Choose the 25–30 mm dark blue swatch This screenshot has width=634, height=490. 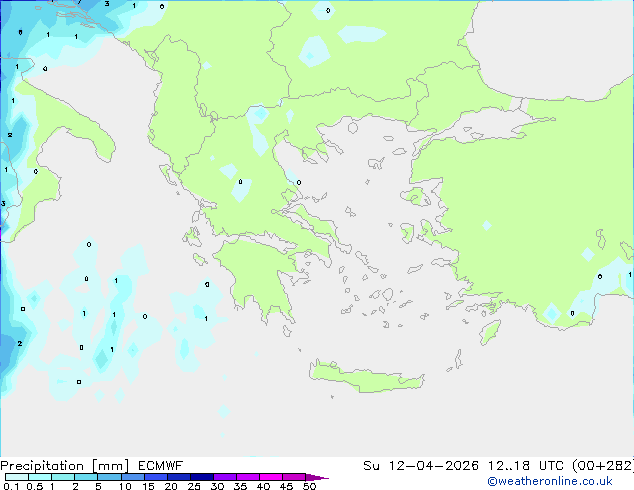click(x=201, y=477)
